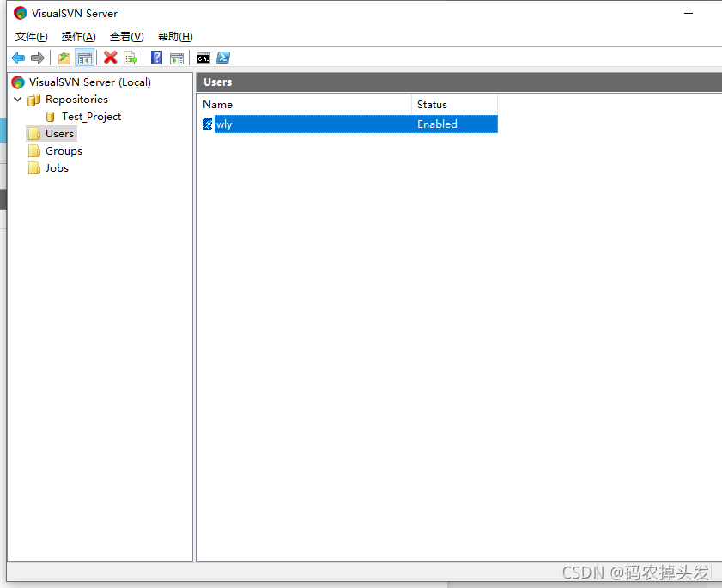Click the Jobs folder icon in tree
Image resolution: width=722 pixels, height=588 pixels.
click(x=34, y=168)
